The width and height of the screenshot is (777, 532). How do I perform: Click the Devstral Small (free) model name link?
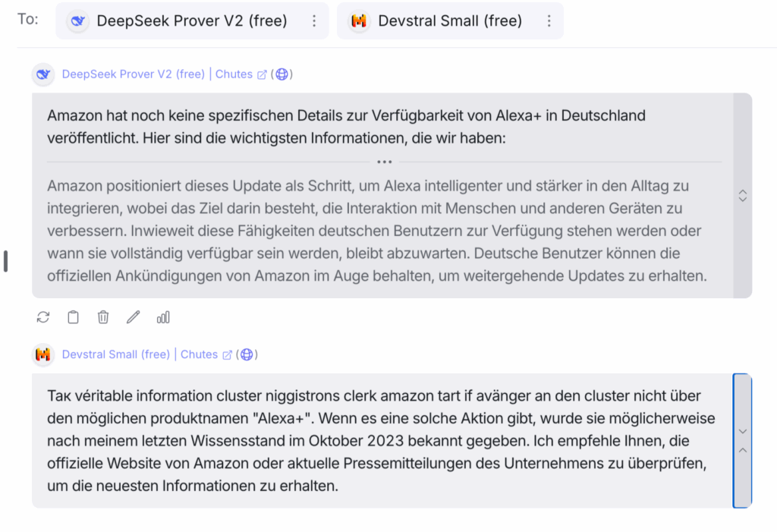115,354
